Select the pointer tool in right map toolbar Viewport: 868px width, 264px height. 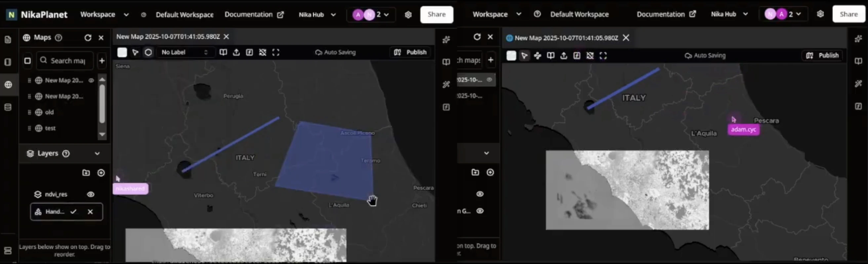(x=524, y=56)
